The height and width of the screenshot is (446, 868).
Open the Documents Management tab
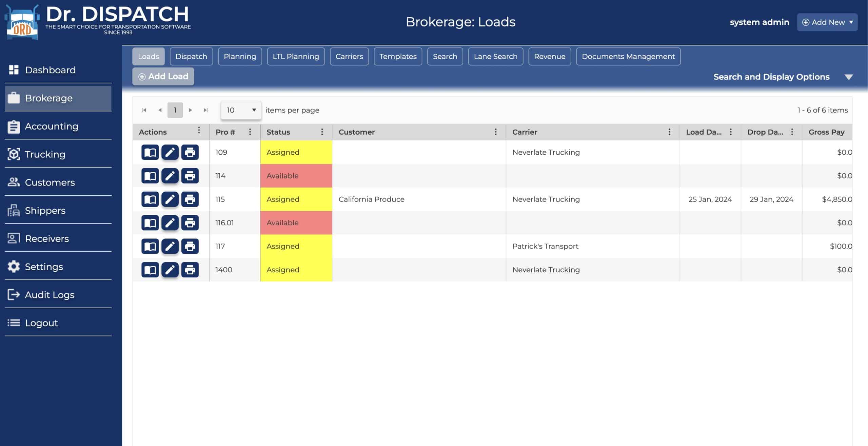628,57
